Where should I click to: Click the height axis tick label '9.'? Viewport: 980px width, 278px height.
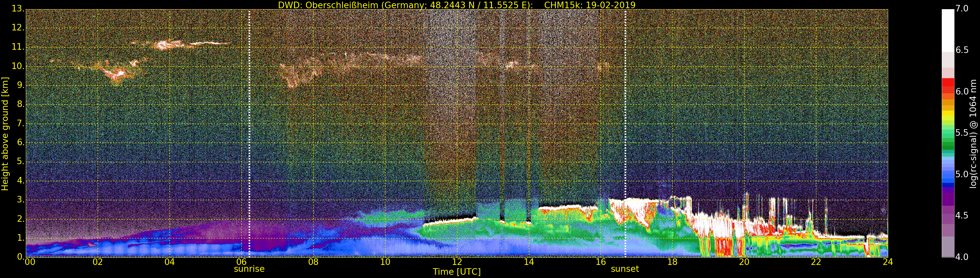20,85
